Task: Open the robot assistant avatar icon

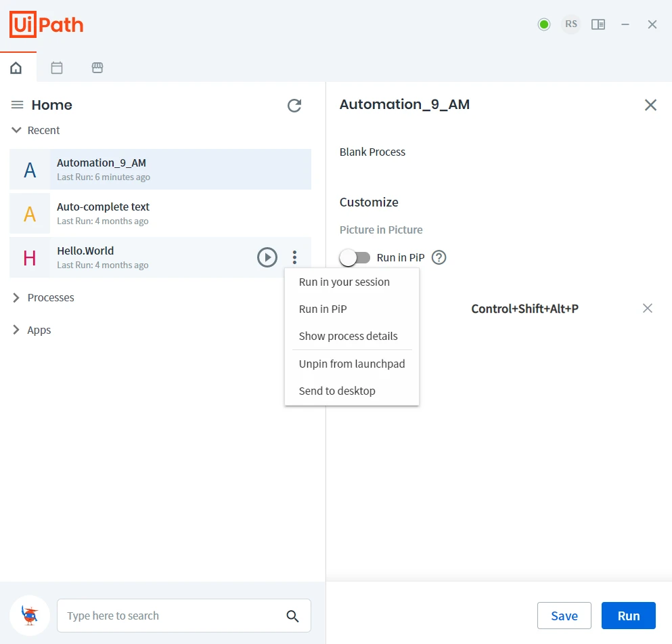Action: click(x=30, y=616)
